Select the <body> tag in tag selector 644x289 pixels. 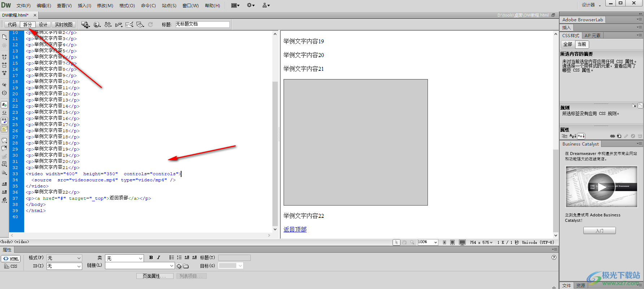(6, 242)
